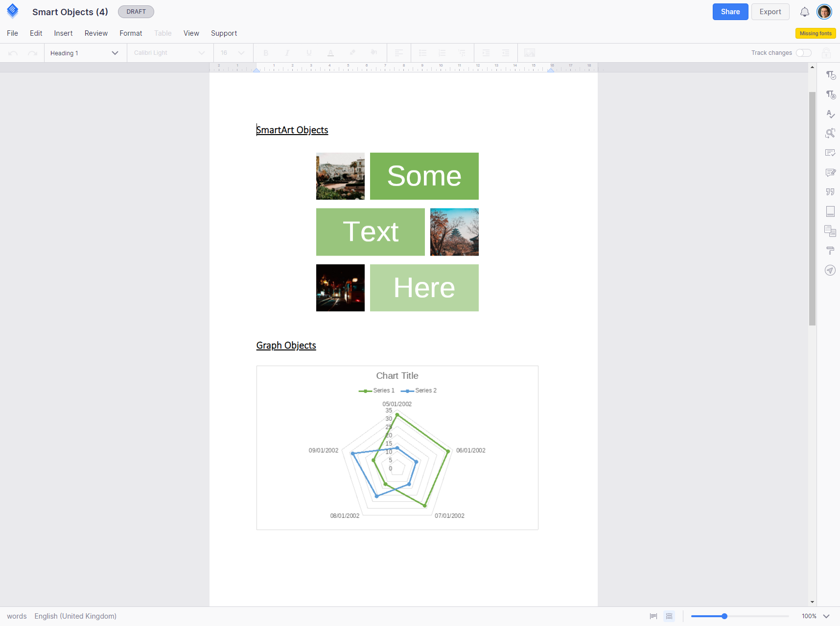Click the scroll down arrow
The width and height of the screenshot is (840, 626).
click(x=812, y=602)
